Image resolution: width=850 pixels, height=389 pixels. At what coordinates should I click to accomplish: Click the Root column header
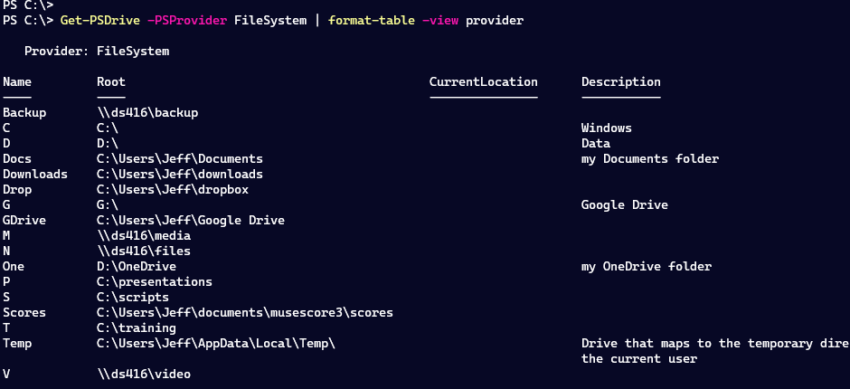(111, 82)
